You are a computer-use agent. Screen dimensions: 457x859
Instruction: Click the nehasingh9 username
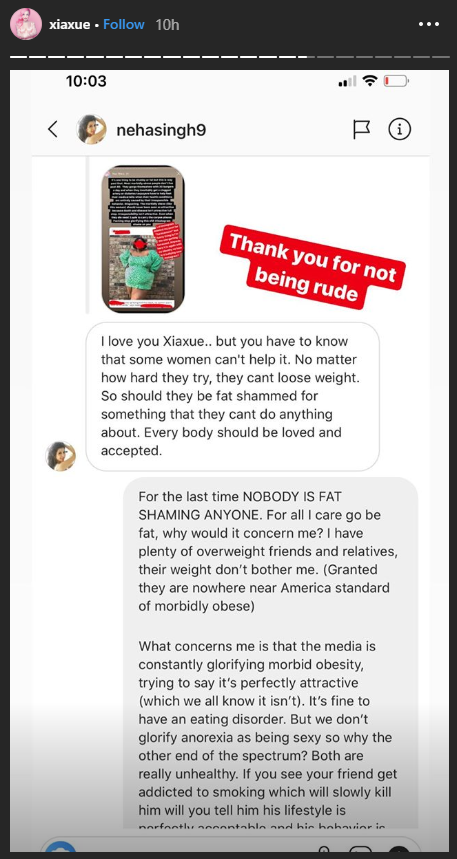point(161,130)
